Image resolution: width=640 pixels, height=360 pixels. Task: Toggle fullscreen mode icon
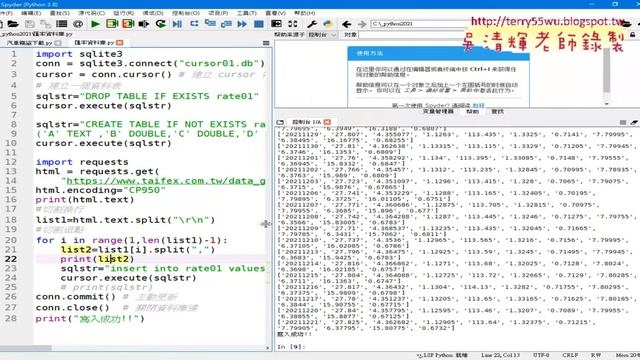(x=293, y=24)
